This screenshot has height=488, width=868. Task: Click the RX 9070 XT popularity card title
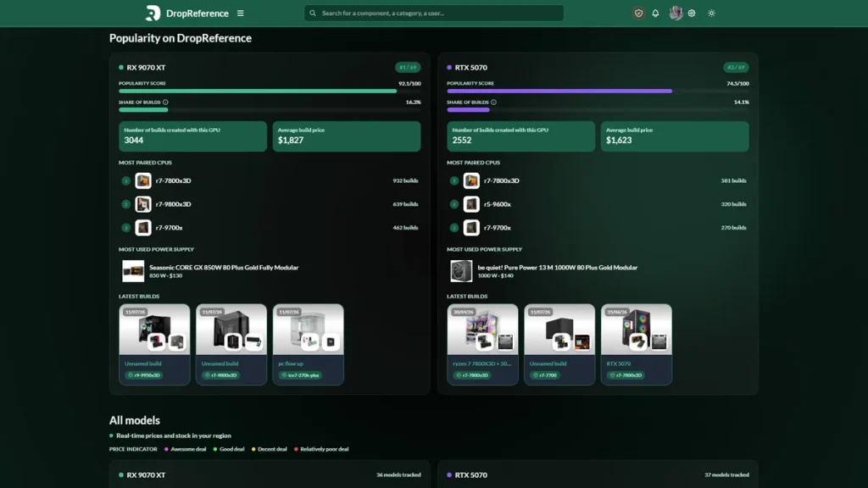pos(146,68)
